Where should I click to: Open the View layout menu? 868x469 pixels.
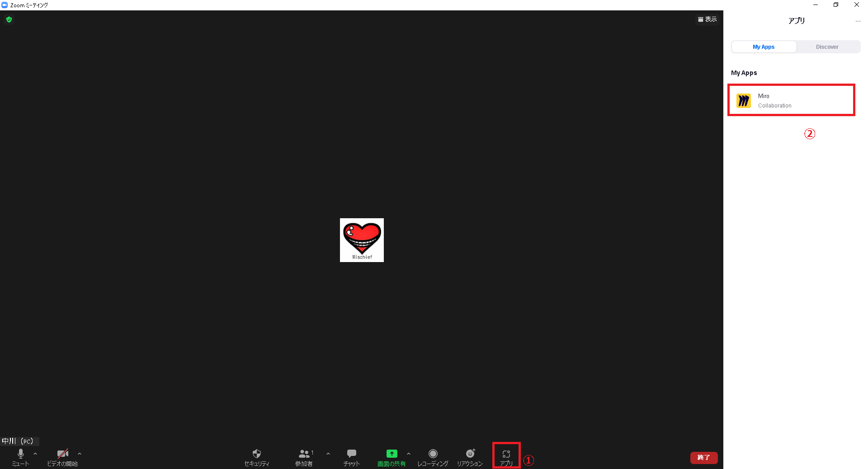pyautogui.click(x=708, y=19)
